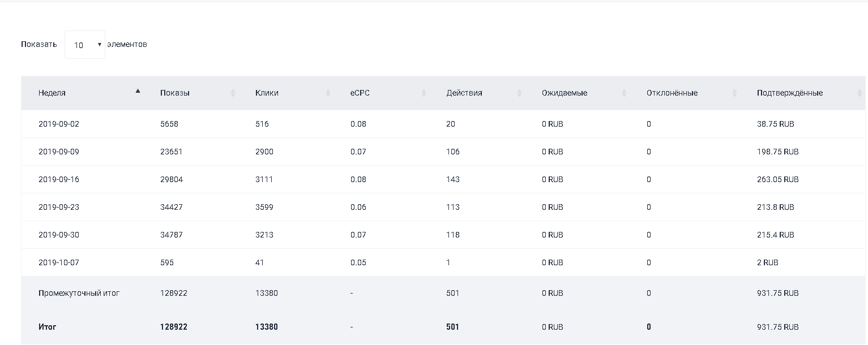
Task: Click the Неделя column header label
Action: (x=52, y=93)
